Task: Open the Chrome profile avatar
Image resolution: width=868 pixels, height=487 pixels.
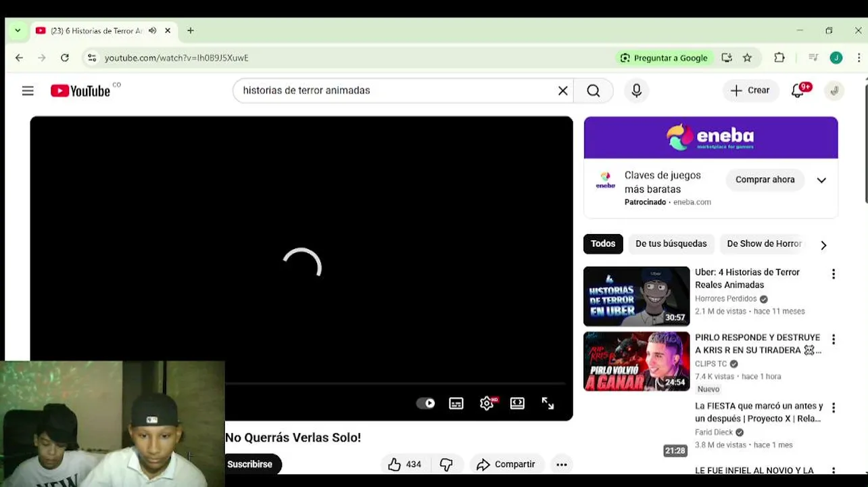Action: pyautogui.click(x=836, y=58)
